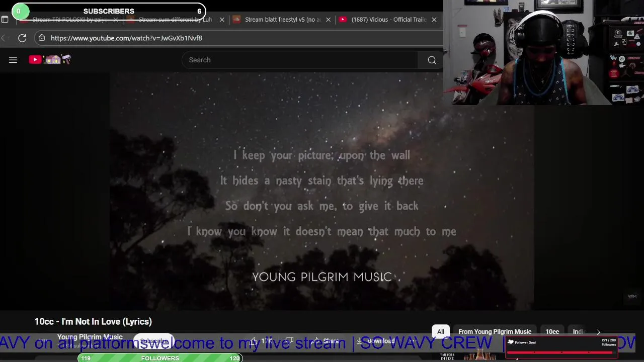Image resolution: width=644 pixels, height=362 pixels.
Task: Select 'From Young Pilgrim Music' chip
Action: click(495, 332)
